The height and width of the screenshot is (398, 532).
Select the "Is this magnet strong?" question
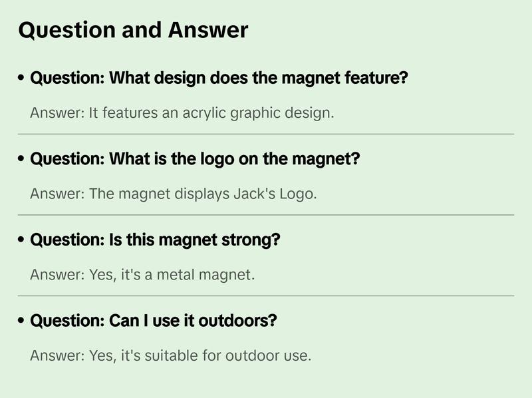pos(155,240)
